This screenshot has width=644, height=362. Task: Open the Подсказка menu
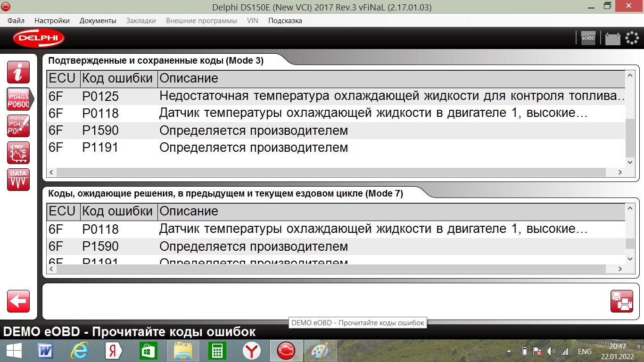(285, 21)
